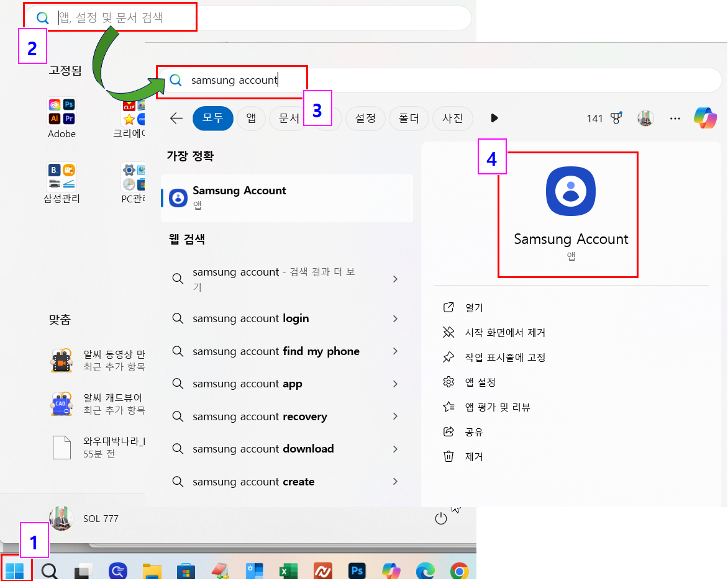Viewport: 728px width, 581px height.
Task: Launch Excel from the taskbar
Action: (x=288, y=571)
